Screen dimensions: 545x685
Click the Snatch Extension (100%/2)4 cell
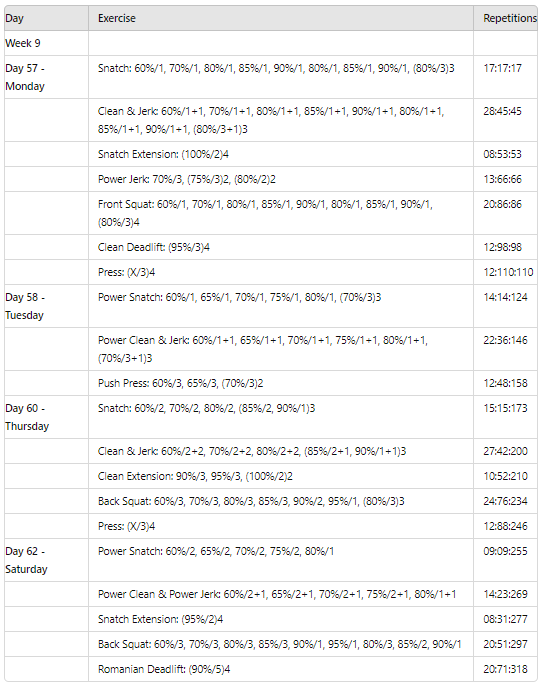click(281, 154)
